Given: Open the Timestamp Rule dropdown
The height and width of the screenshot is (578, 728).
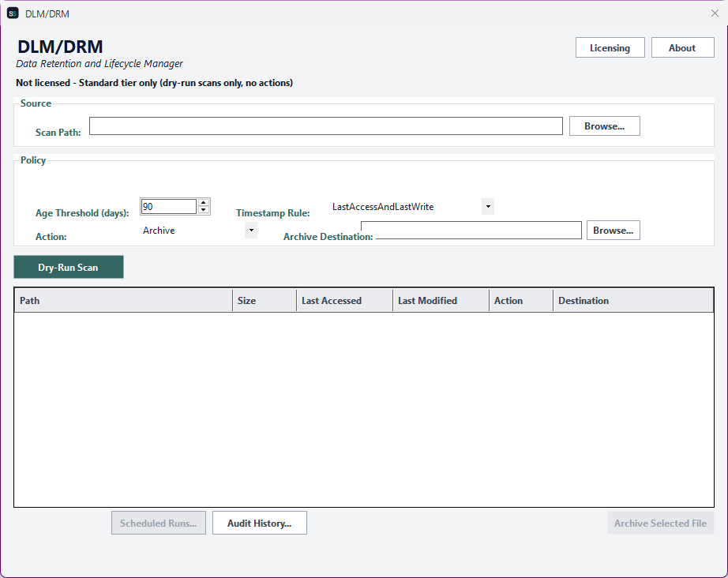Looking at the screenshot, I should [x=488, y=207].
